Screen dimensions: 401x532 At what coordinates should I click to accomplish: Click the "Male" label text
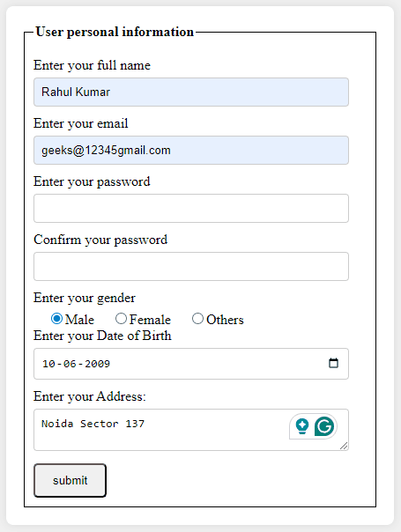(79, 320)
